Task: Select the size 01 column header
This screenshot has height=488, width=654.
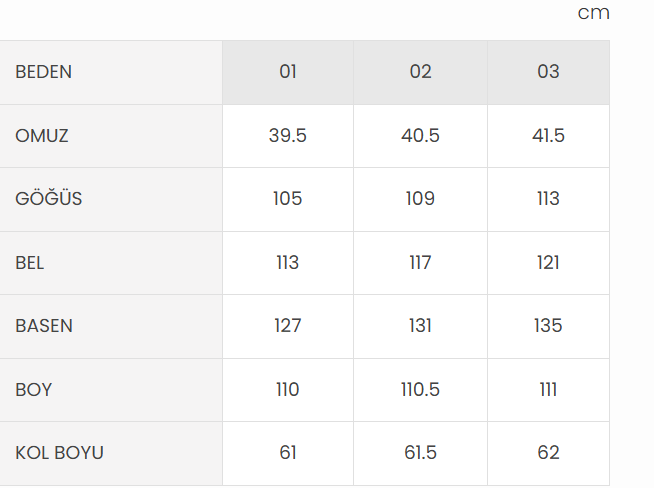Action: (x=288, y=72)
